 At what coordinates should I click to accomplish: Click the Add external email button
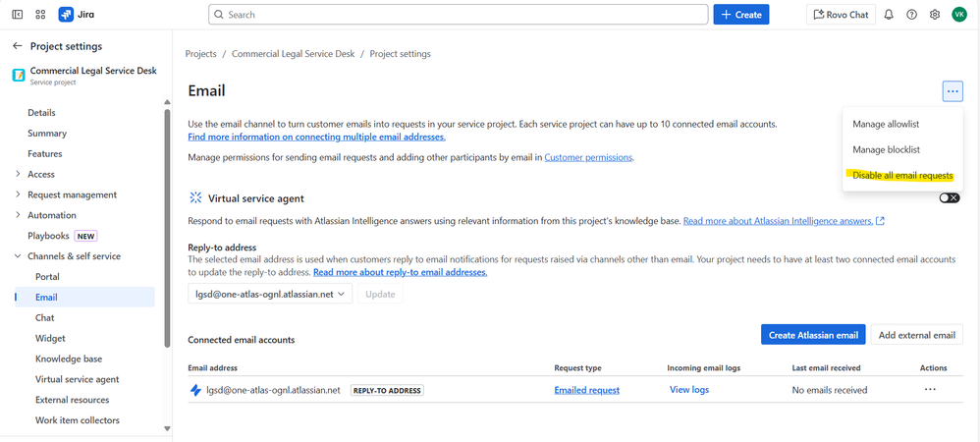tap(916, 335)
